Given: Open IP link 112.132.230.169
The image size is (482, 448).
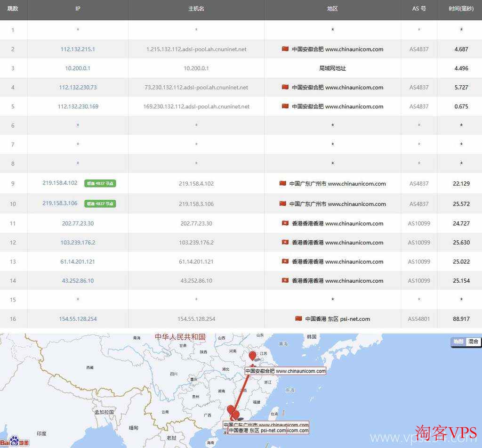Looking at the screenshot, I should 78,106.
